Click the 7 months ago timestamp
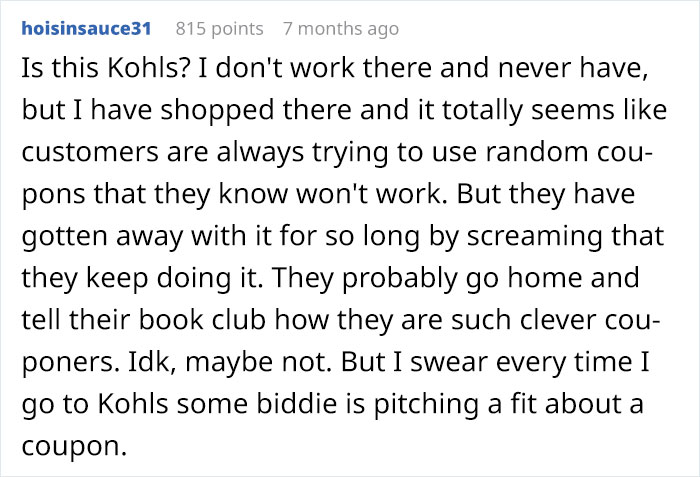 point(341,29)
